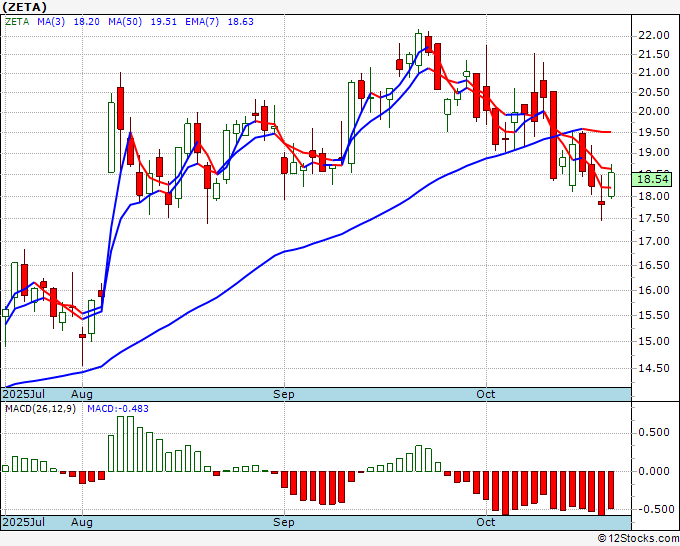Select the EMA(7) legend label
The height and width of the screenshot is (546, 680).
202,22
